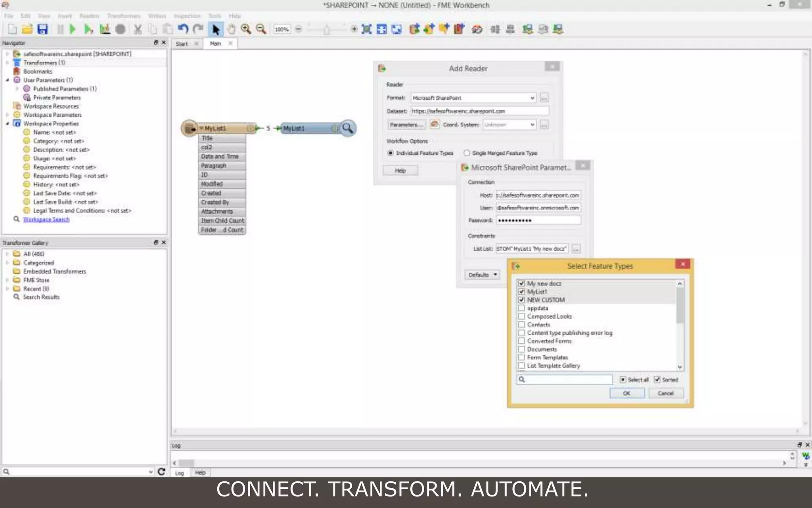This screenshot has width=812, height=508.
Task: Click the Zoom Out magnifier icon
Action: pyautogui.click(x=261, y=29)
